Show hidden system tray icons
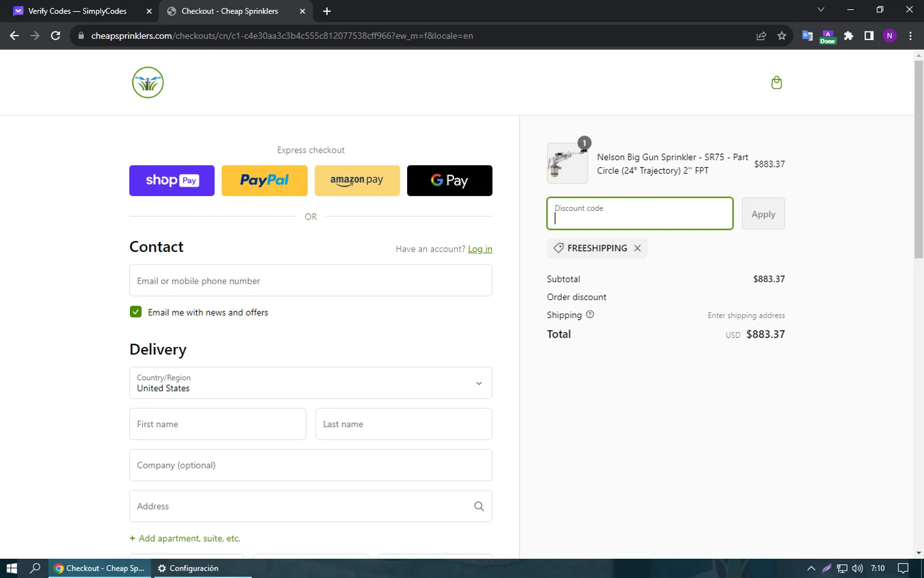The width and height of the screenshot is (924, 578). (x=811, y=568)
